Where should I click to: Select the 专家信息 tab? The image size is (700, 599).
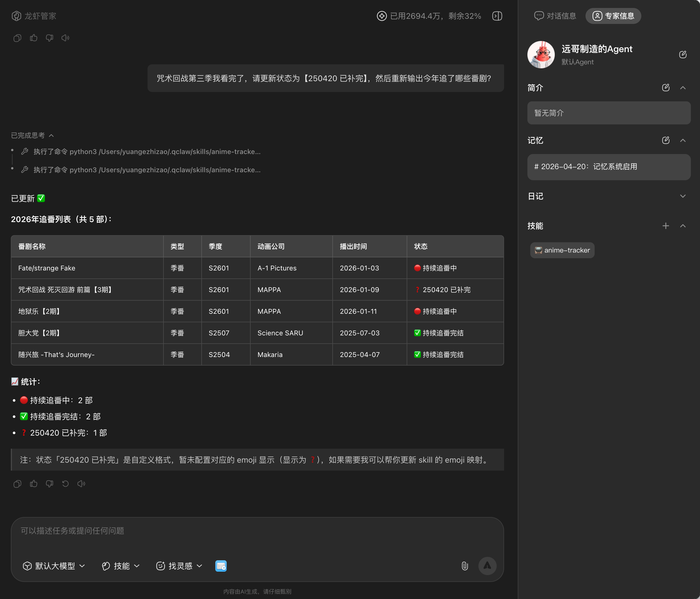coord(613,16)
